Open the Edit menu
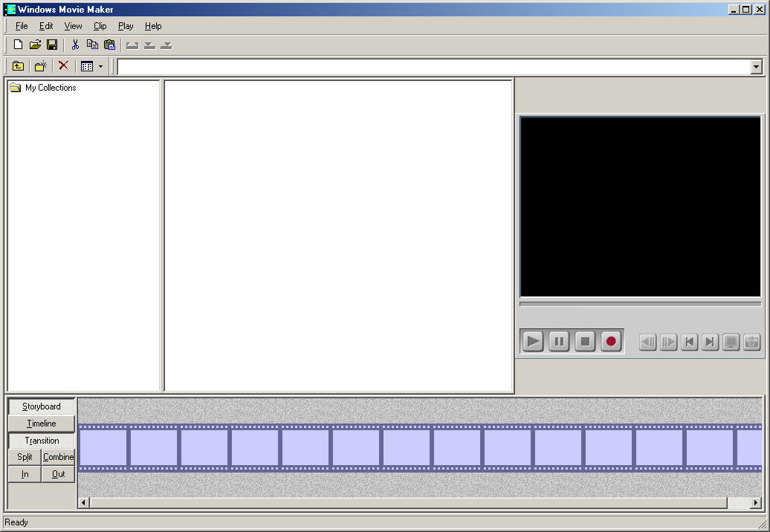This screenshot has height=532, width=770. [x=46, y=26]
